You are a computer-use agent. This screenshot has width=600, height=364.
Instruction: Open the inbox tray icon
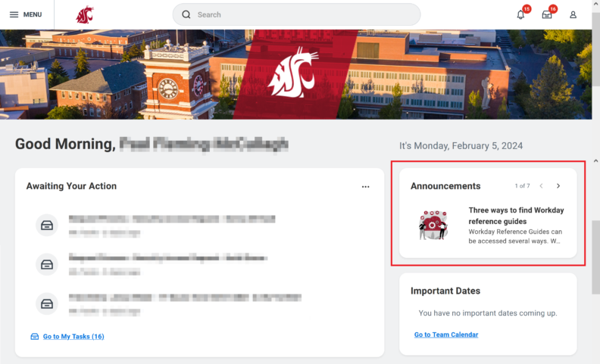[547, 14]
